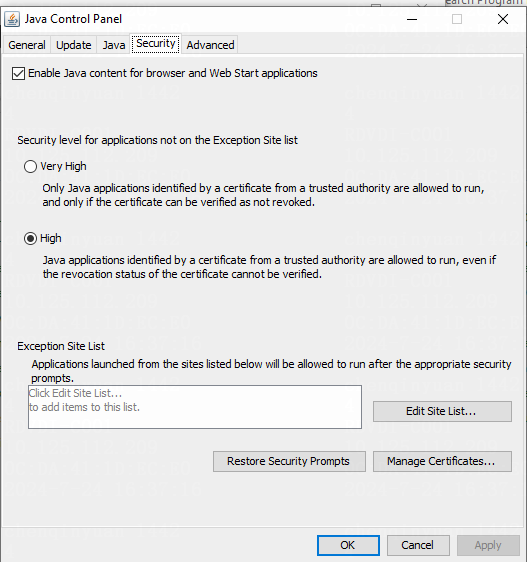Uncheck Enable Java content for browser checkbox

pos(18,73)
